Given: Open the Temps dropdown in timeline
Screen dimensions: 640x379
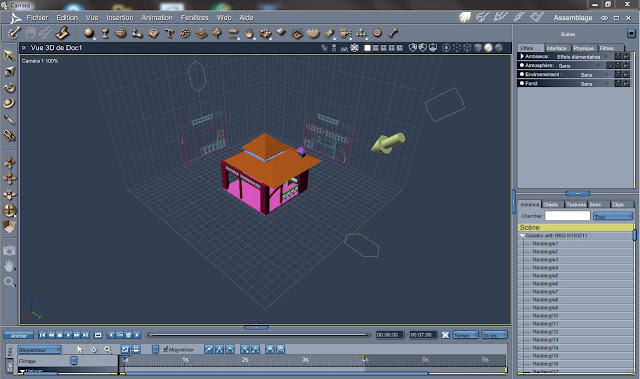Looking at the screenshot, I should click(x=465, y=335).
